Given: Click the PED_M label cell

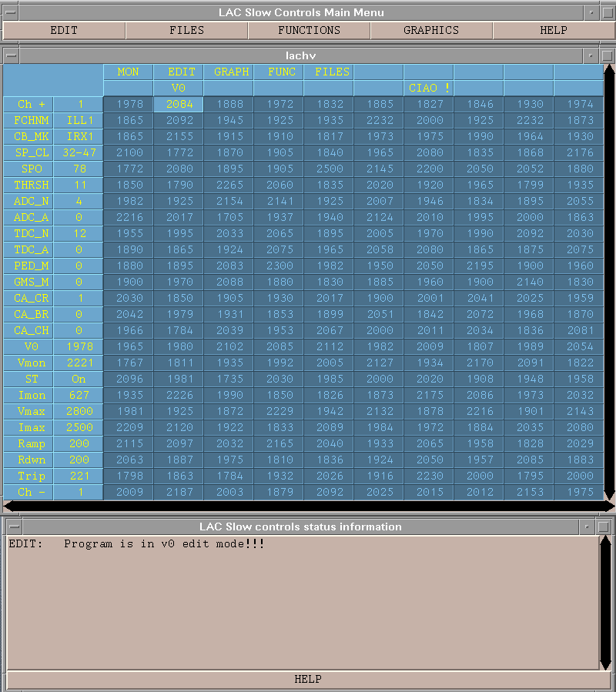Looking at the screenshot, I should [x=28, y=266].
